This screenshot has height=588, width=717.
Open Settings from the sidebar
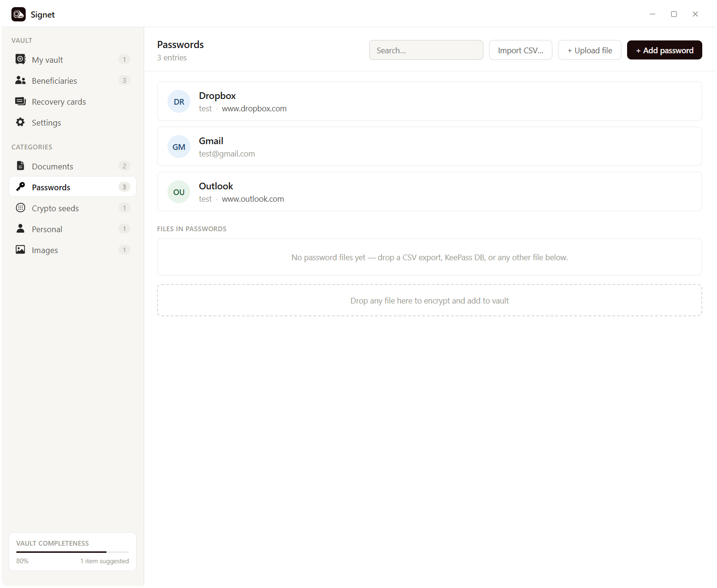72,122
